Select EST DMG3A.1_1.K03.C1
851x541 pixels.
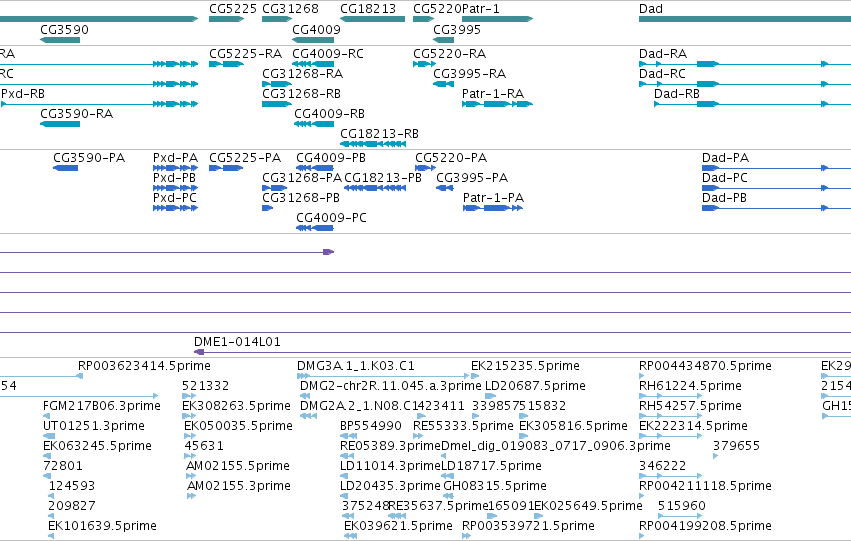pos(355,366)
